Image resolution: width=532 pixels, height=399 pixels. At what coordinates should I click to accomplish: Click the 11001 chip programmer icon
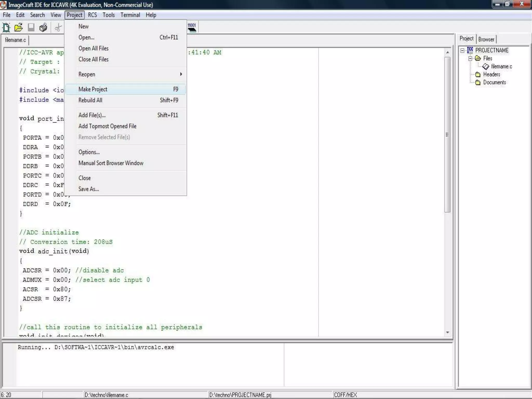coord(192,27)
